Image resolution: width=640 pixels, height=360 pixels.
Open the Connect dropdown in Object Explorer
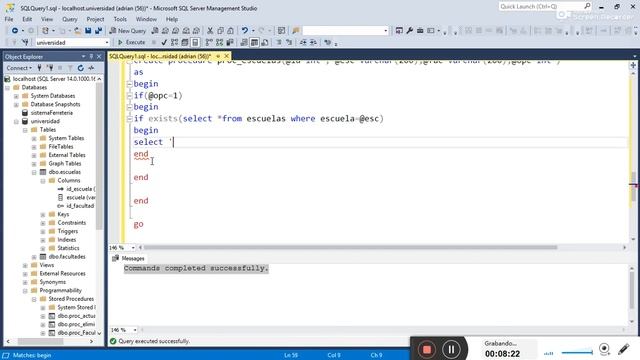click(19, 68)
